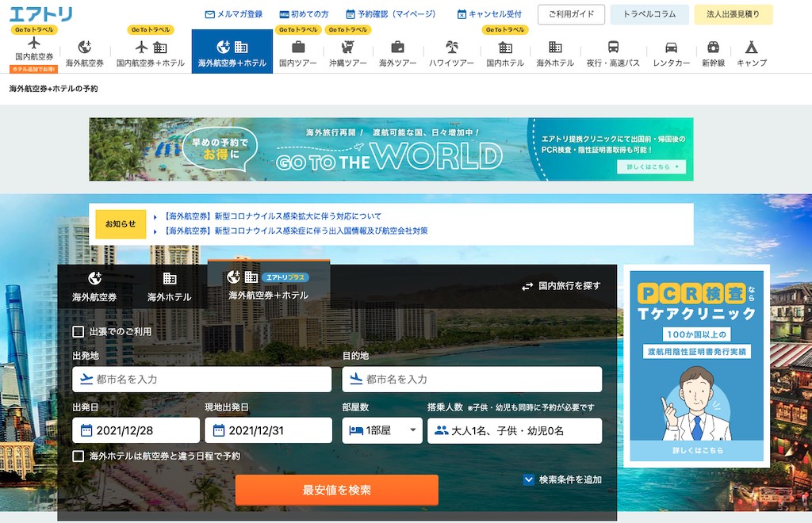Click the 予約確認 calendar icon
812x523 pixels.
[350, 14]
